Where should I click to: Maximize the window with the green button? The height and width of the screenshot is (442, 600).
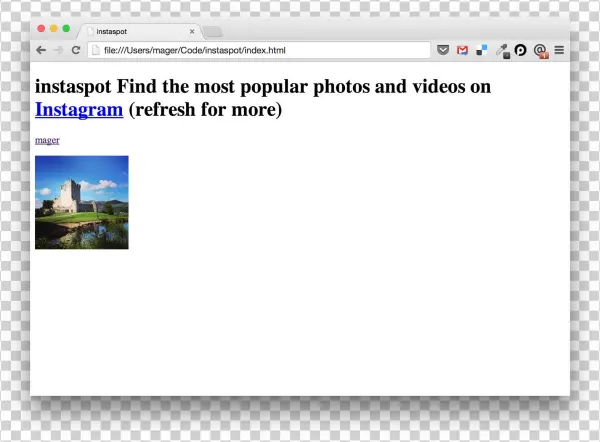point(66,29)
